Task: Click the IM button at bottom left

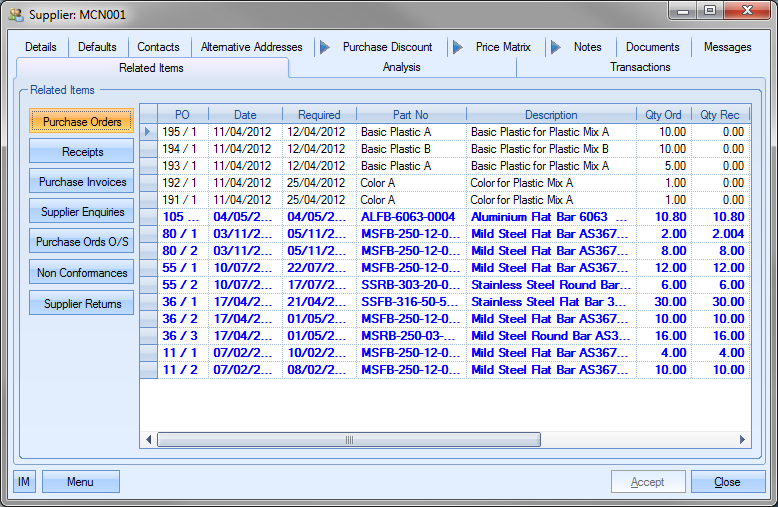Action: pos(24,482)
